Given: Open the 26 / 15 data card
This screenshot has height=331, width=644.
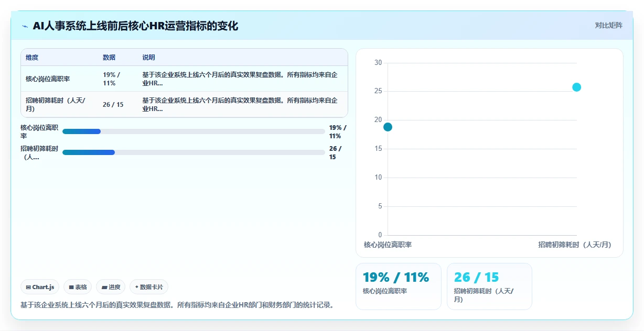Looking at the screenshot, I should [489, 286].
